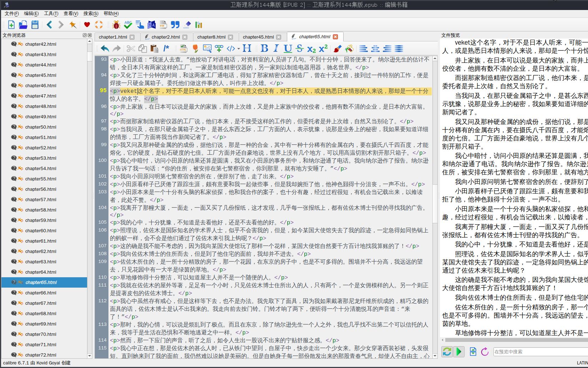The height and width of the screenshot is (368, 588).
Task: Open the translate/language book icon
Action: (x=151, y=25)
